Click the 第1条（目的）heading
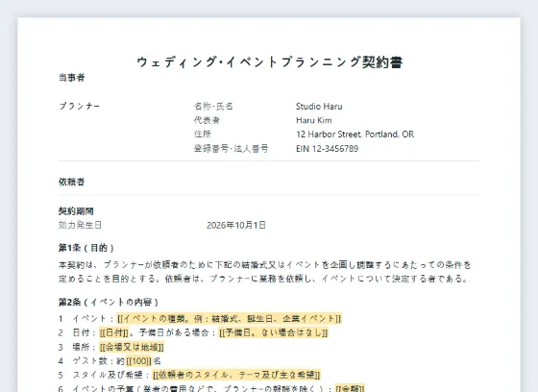 click(86, 248)
